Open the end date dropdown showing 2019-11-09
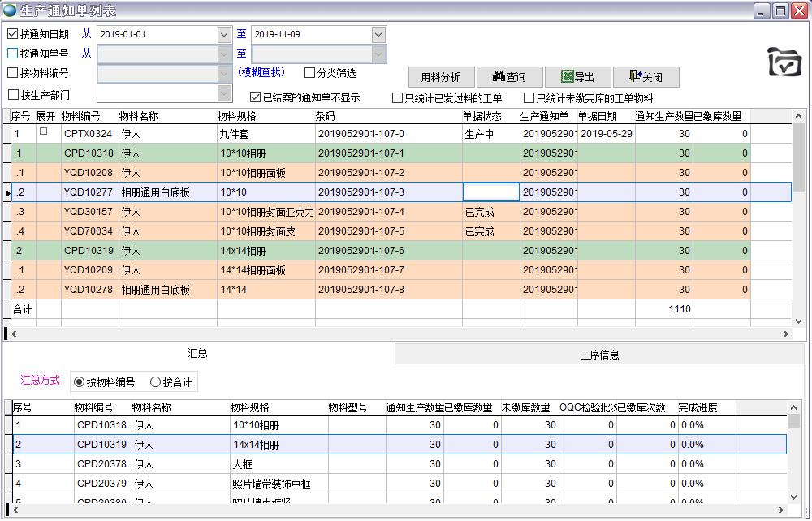Viewport: 812px width, 521px height. pyautogui.click(x=378, y=35)
